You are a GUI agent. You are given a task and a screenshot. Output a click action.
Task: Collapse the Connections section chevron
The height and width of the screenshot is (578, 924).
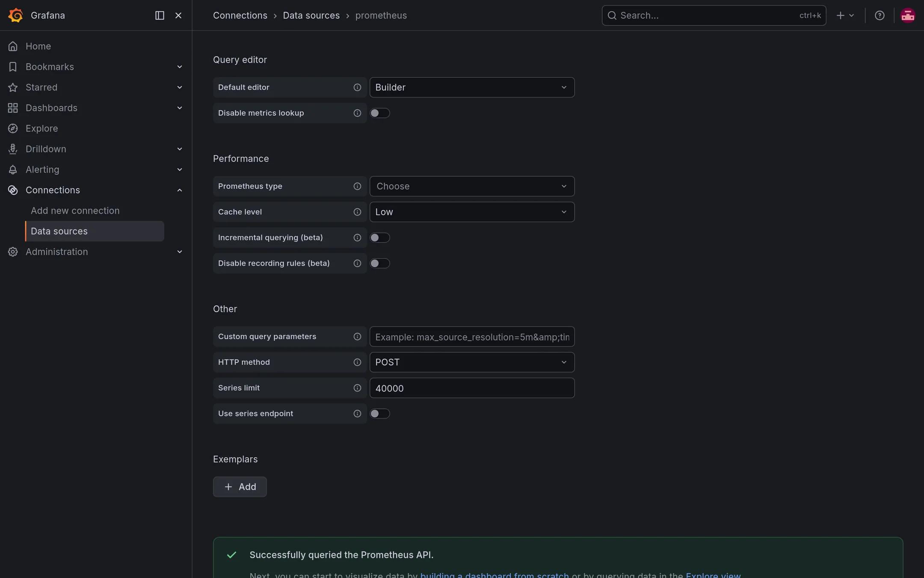coord(180,190)
